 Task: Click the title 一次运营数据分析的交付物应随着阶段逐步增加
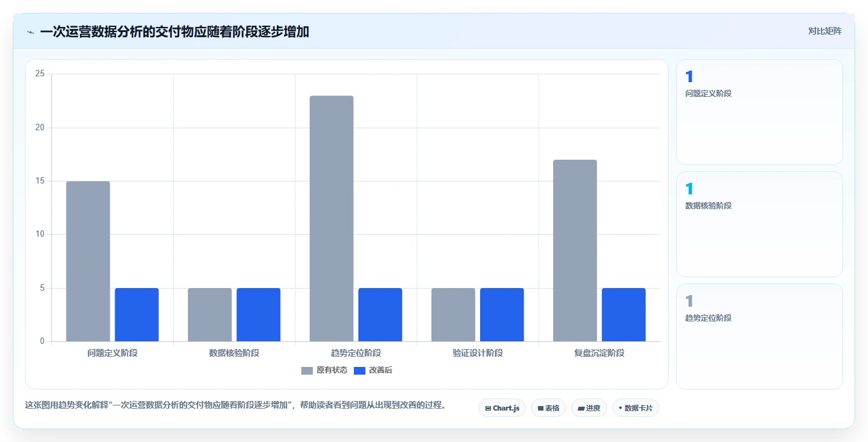pos(174,32)
